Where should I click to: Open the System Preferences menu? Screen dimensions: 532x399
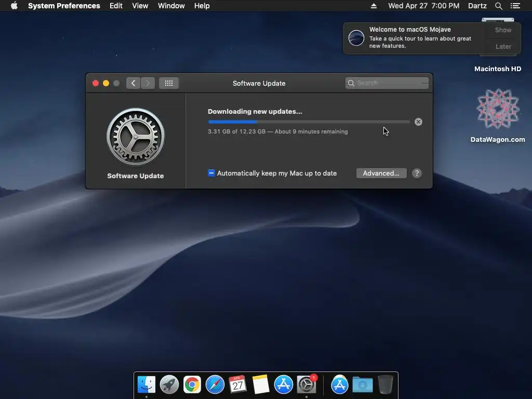64,6
